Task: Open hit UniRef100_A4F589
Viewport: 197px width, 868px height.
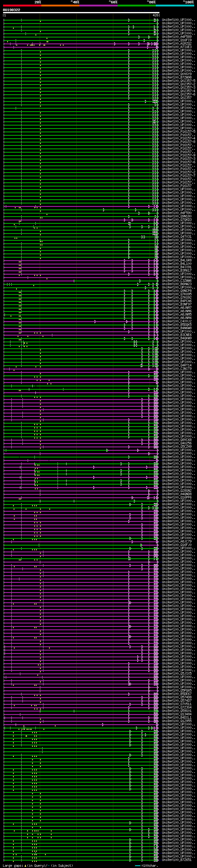Action: point(177,37)
